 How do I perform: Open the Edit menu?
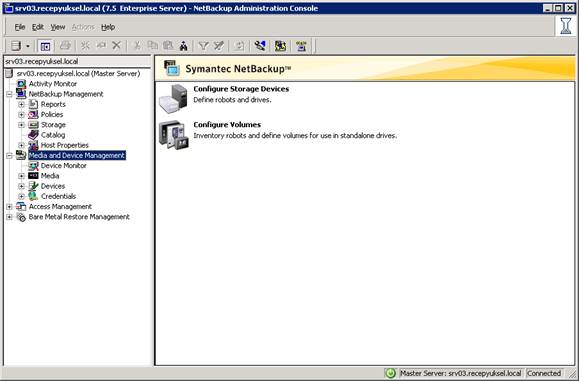38,27
